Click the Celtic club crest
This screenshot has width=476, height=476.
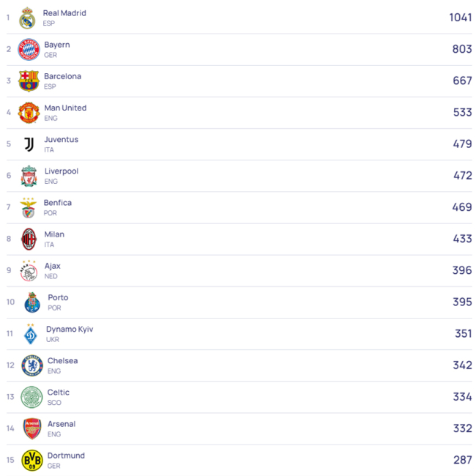click(31, 397)
